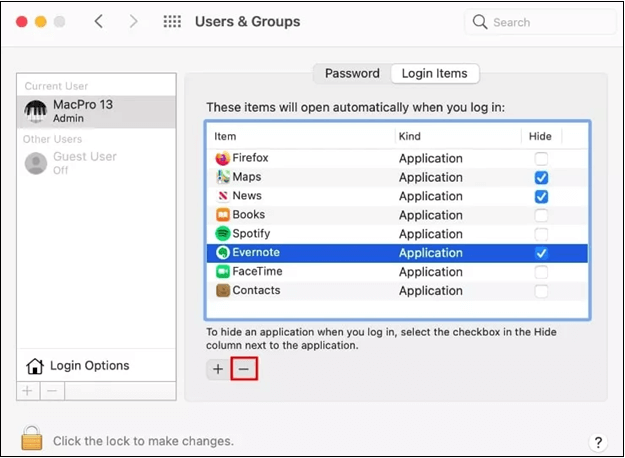This screenshot has width=625, height=458.
Task: Click the Contacts app icon
Action: (222, 291)
